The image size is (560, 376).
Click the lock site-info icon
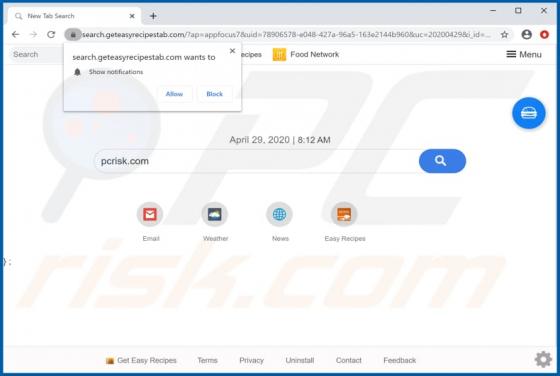[73, 35]
